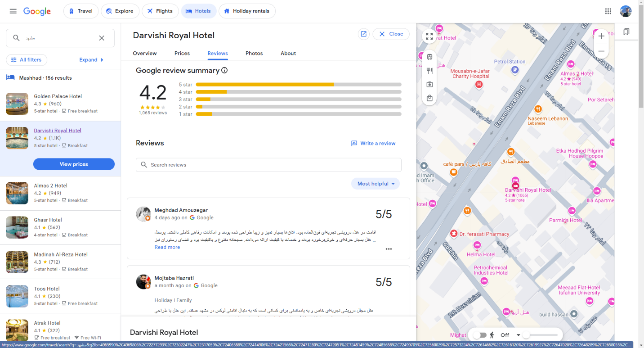
Task: Click Dr. ferasati Pharmacy map marker
Action: (x=453, y=233)
